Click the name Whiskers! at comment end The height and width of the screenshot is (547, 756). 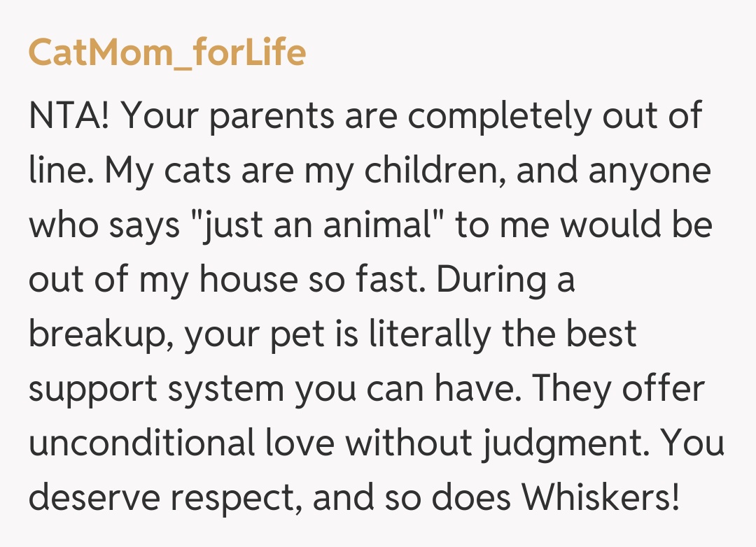(x=601, y=497)
